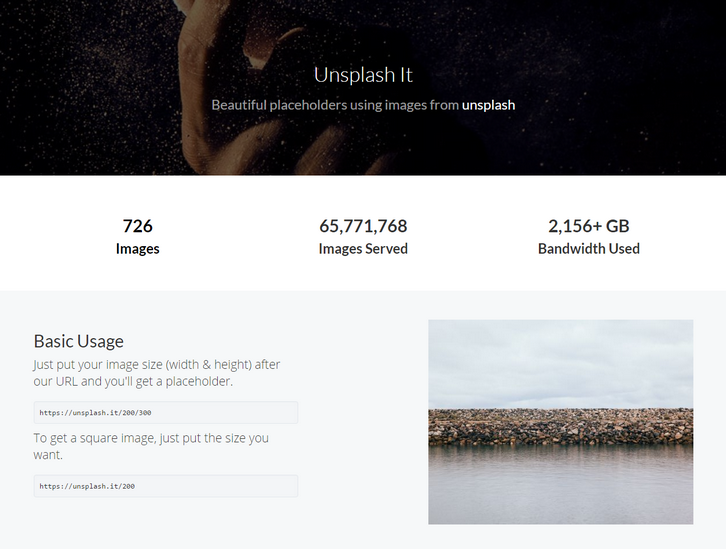The image size is (726, 549).
Task: Select the 'Bandwidth Used' label
Action: [x=589, y=249]
